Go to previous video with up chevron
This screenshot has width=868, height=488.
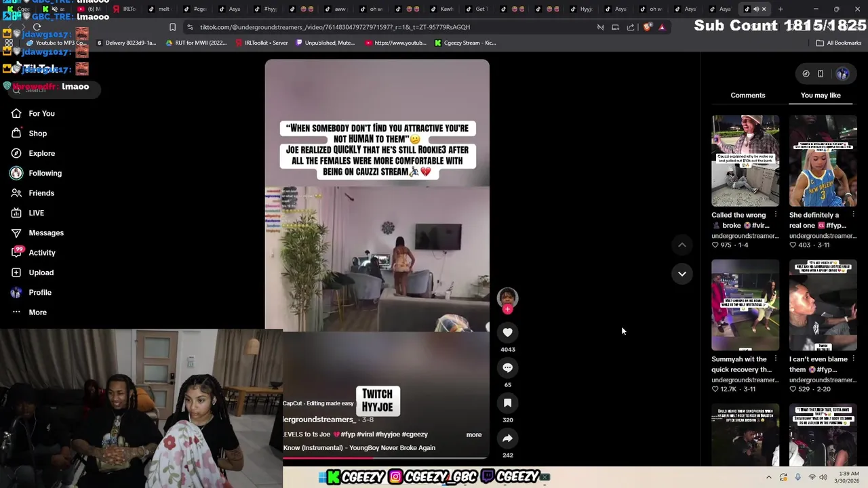pos(682,245)
